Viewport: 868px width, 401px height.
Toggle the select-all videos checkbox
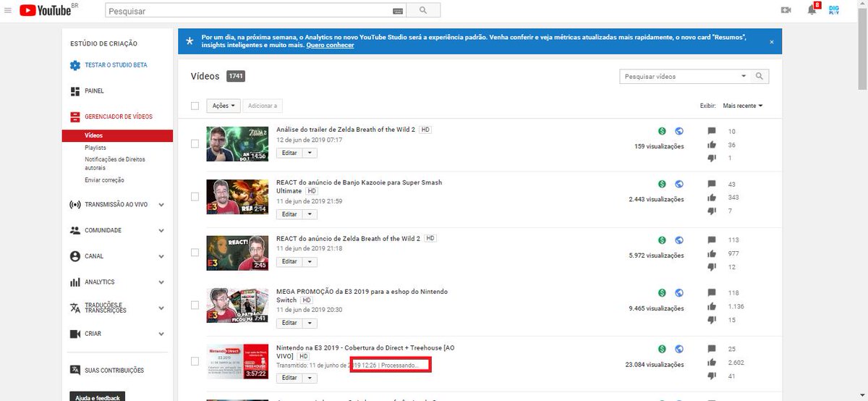[195, 106]
